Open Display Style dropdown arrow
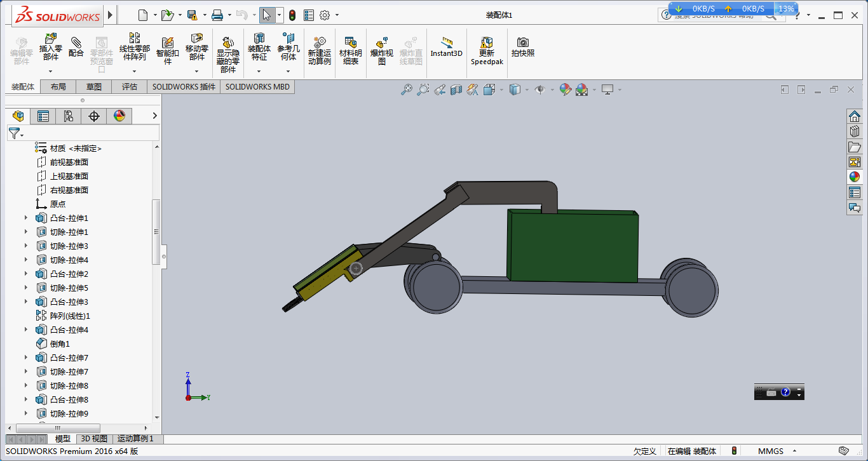868x461 pixels. pyautogui.click(x=527, y=90)
